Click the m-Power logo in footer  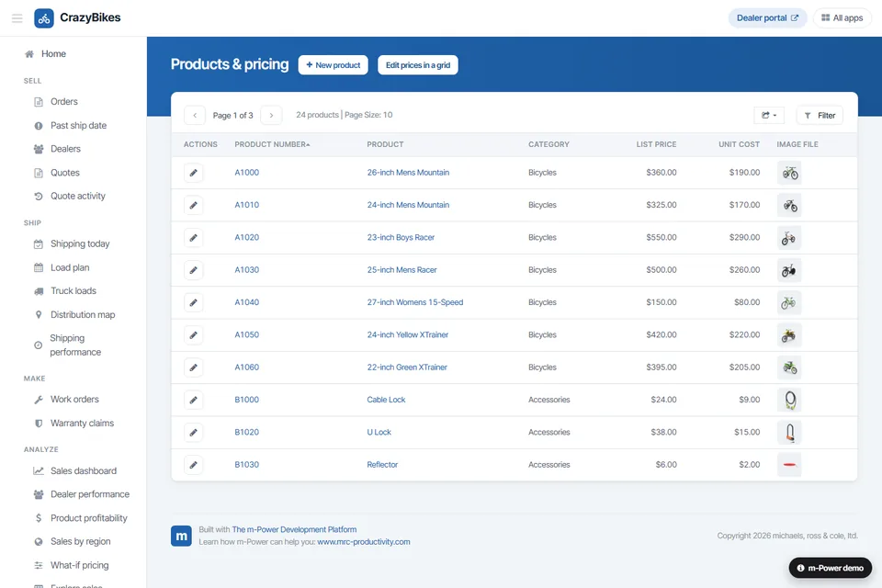pos(181,536)
